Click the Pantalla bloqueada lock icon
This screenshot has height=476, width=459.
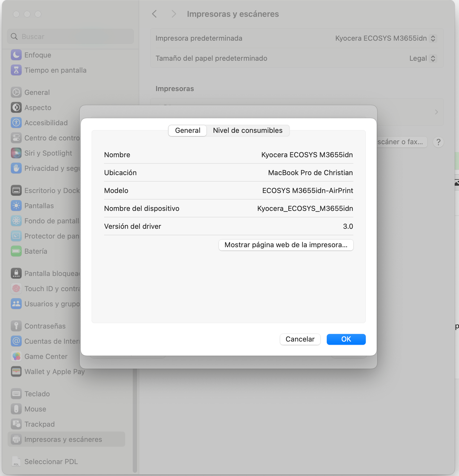point(16,274)
